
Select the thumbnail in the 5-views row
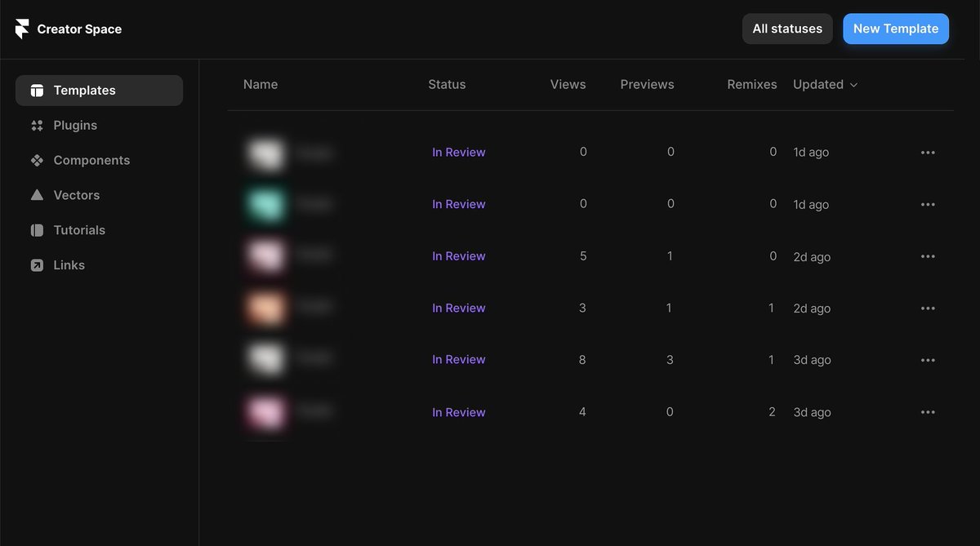[266, 256]
